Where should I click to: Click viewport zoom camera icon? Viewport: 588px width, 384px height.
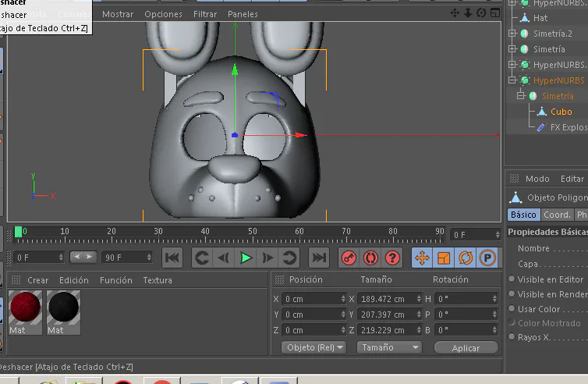468,13
